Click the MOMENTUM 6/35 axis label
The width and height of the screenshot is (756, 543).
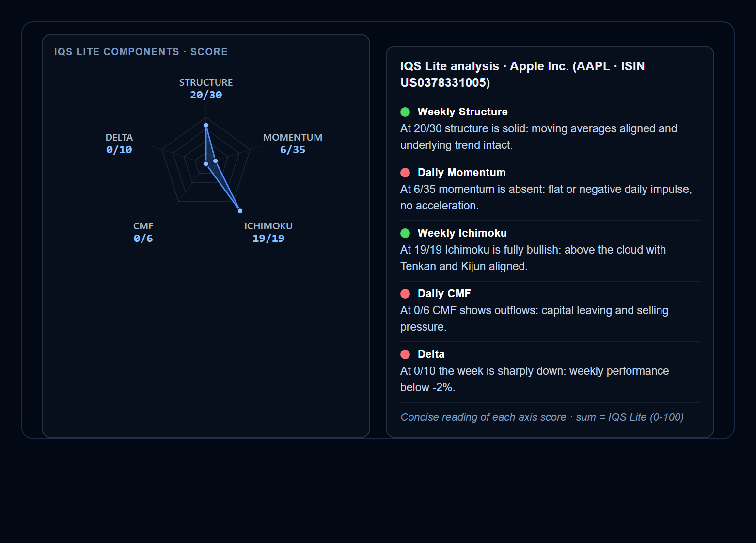coord(293,144)
